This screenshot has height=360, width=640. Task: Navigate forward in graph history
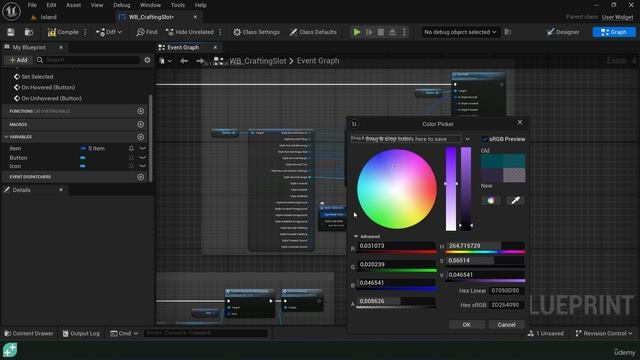pos(200,61)
